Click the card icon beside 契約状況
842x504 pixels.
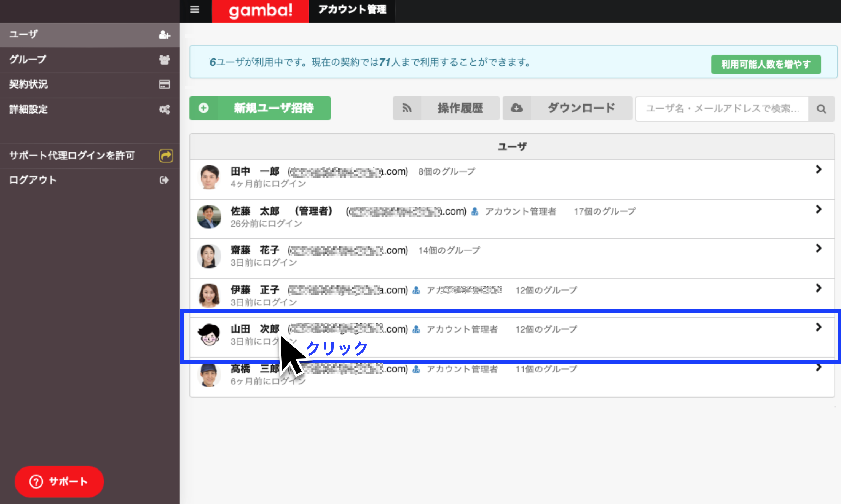pyautogui.click(x=165, y=84)
